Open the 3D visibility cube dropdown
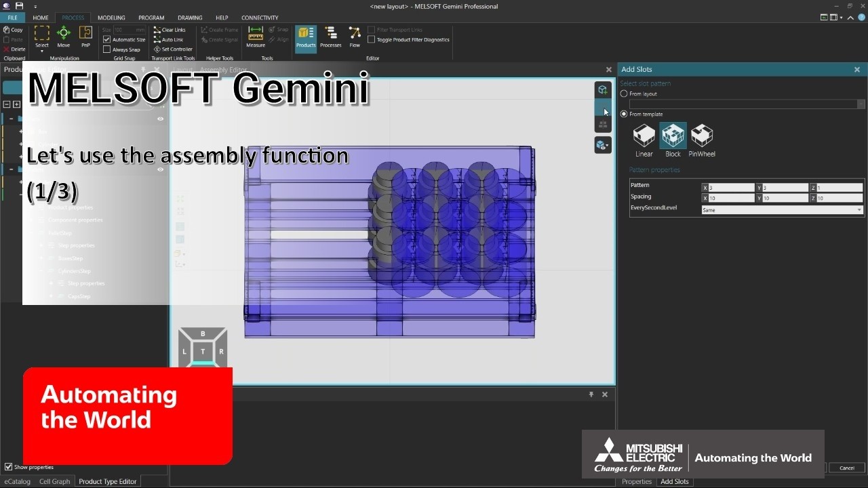868x488 pixels. (x=603, y=144)
